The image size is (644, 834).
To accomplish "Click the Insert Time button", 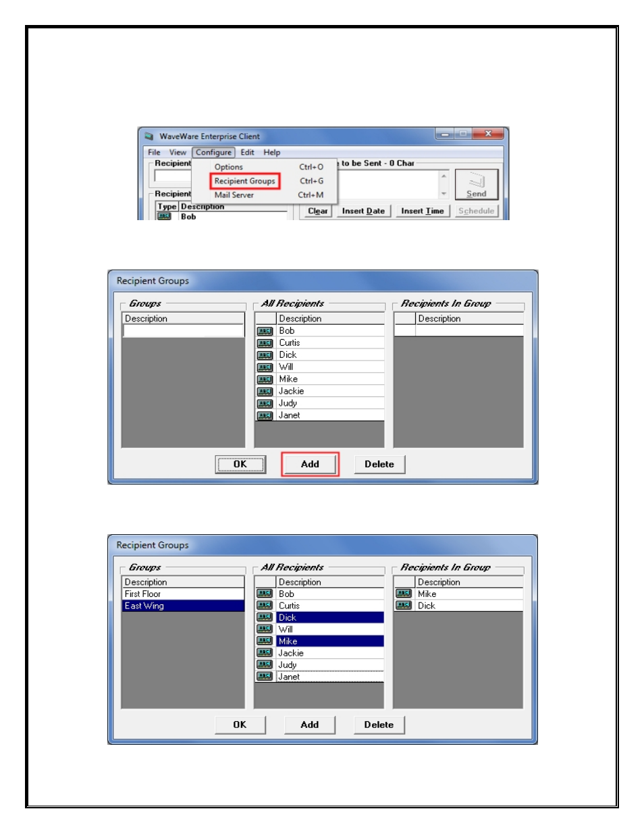I will point(423,211).
